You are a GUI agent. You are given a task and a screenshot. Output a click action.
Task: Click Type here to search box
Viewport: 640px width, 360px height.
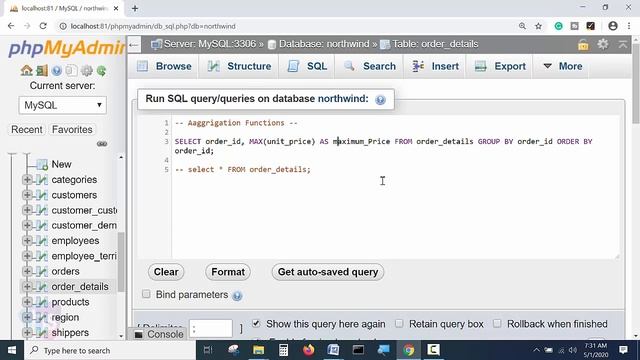click(110, 350)
